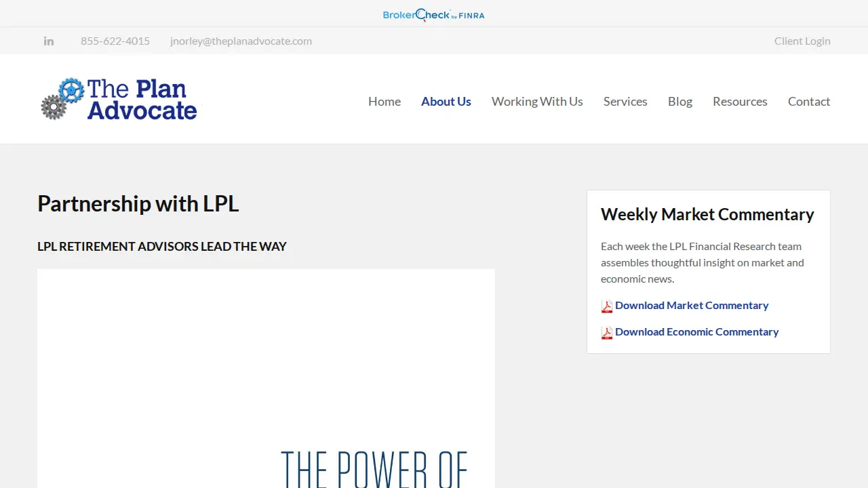Screen dimensions: 868x488
Task: Click "The Power Of" embedded document image
Action: pyautogui.click(x=266, y=378)
